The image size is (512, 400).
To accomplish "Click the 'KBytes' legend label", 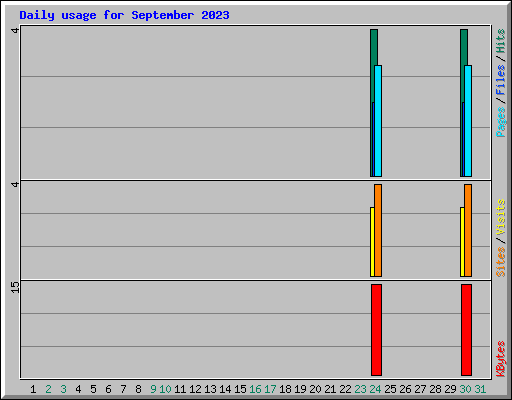I will pos(501,359).
